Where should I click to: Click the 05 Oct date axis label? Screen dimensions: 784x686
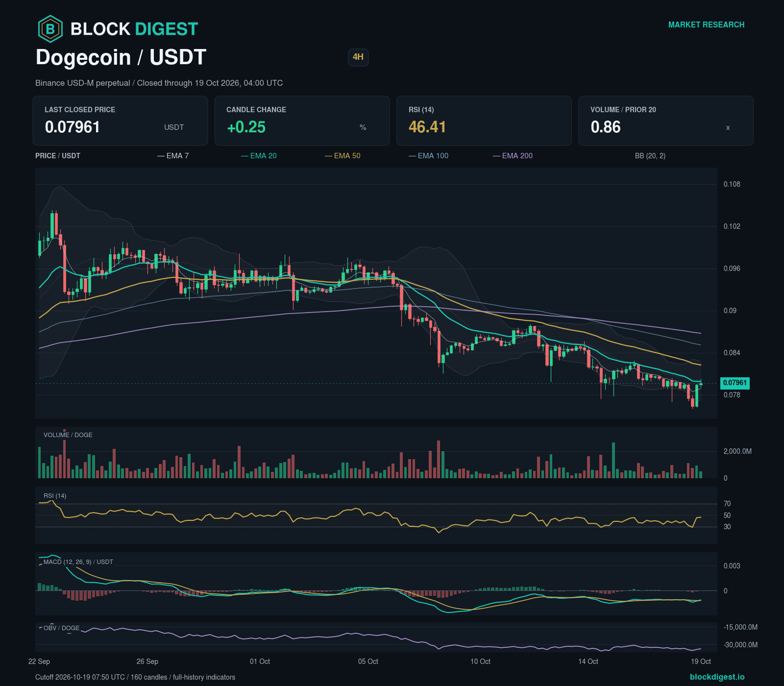(x=368, y=661)
